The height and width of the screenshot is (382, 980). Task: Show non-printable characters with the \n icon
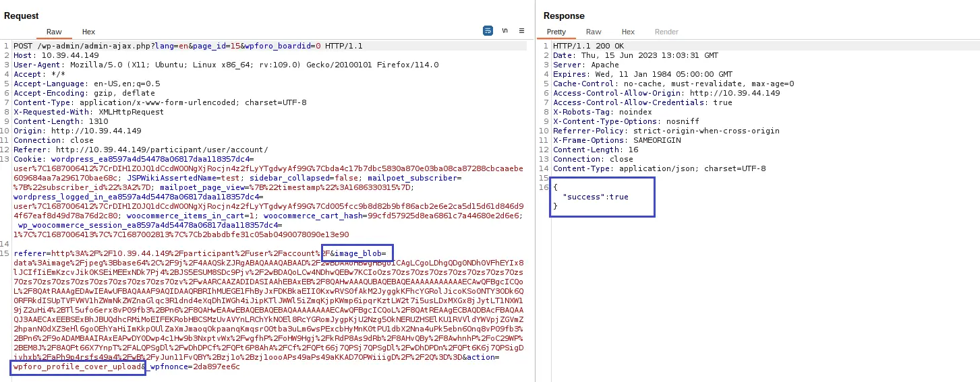coord(505,31)
